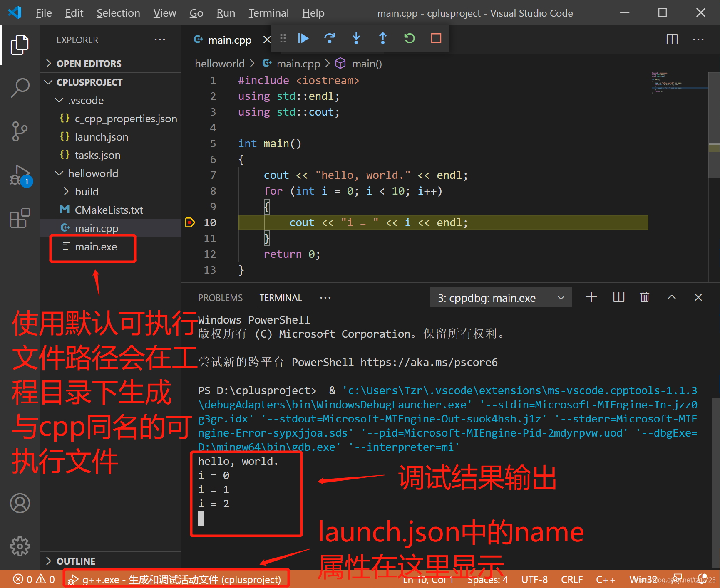This screenshot has height=588, width=720.
Task: Create a new terminal
Action: tap(591, 297)
